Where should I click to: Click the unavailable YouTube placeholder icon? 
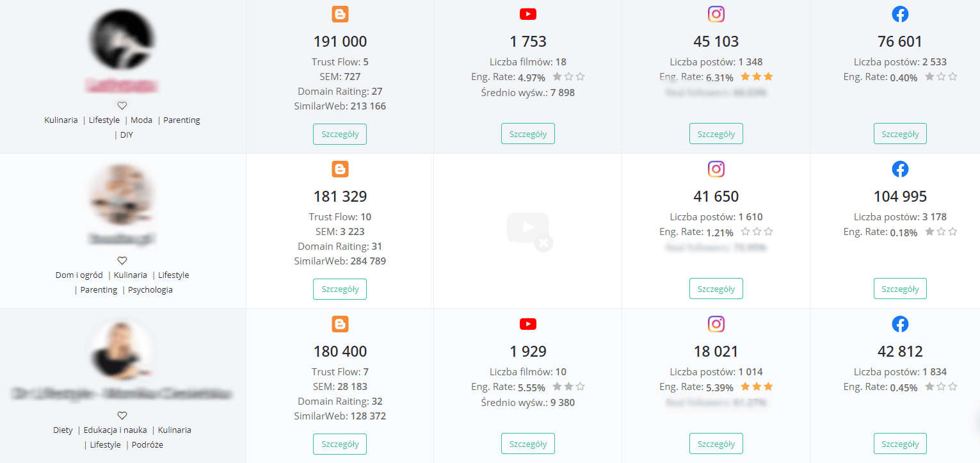(529, 231)
